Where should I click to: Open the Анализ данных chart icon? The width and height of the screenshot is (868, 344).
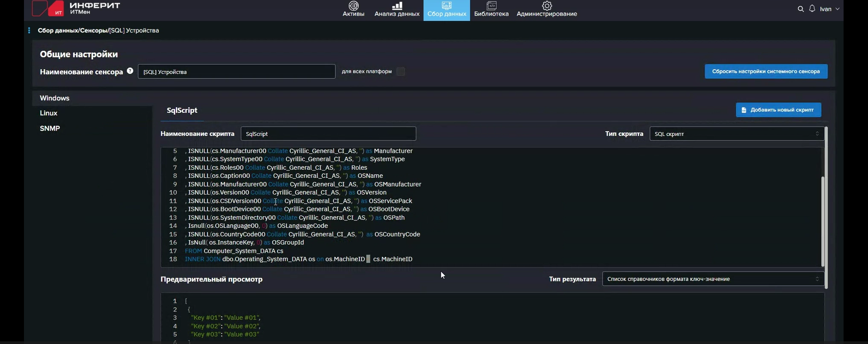[x=397, y=6]
